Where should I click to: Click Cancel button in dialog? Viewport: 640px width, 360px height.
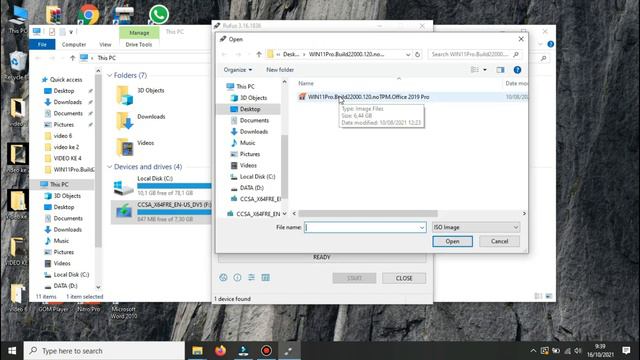(x=499, y=241)
